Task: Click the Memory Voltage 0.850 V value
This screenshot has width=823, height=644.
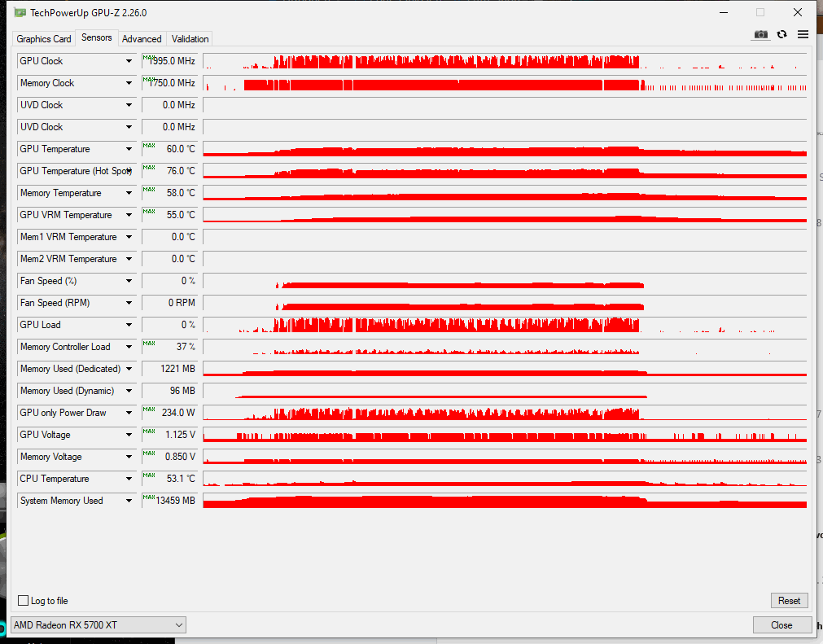Action: click(x=169, y=458)
